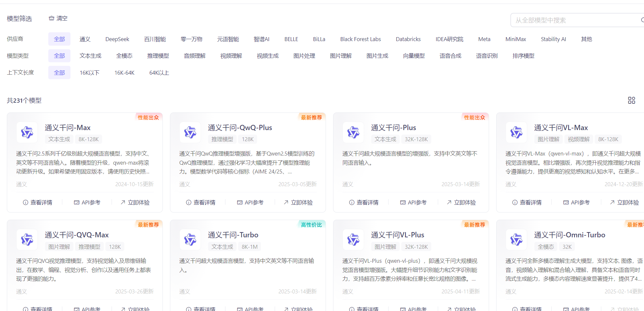Filter model type by 语音识别
Image resolution: width=644 pixels, height=311 pixels.
[x=487, y=56]
